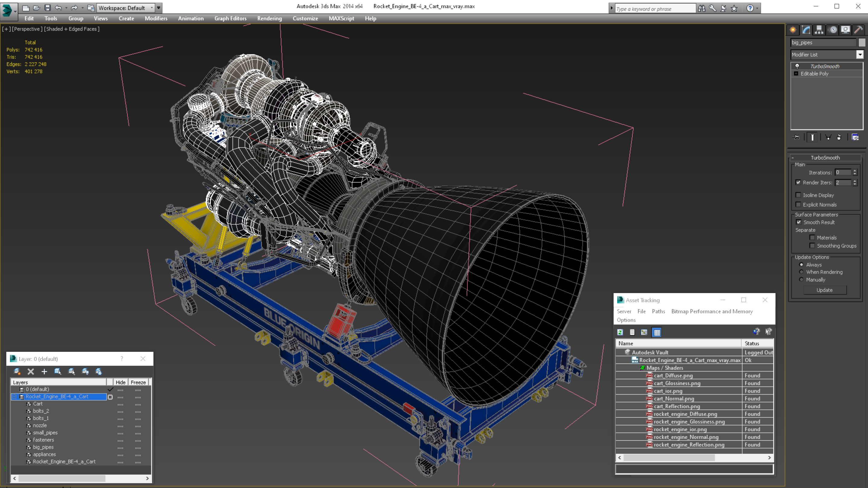Enable Isoline Display checkbox
Image resolution: width=868 pixels, height=488 pixels.
(798, 195)
